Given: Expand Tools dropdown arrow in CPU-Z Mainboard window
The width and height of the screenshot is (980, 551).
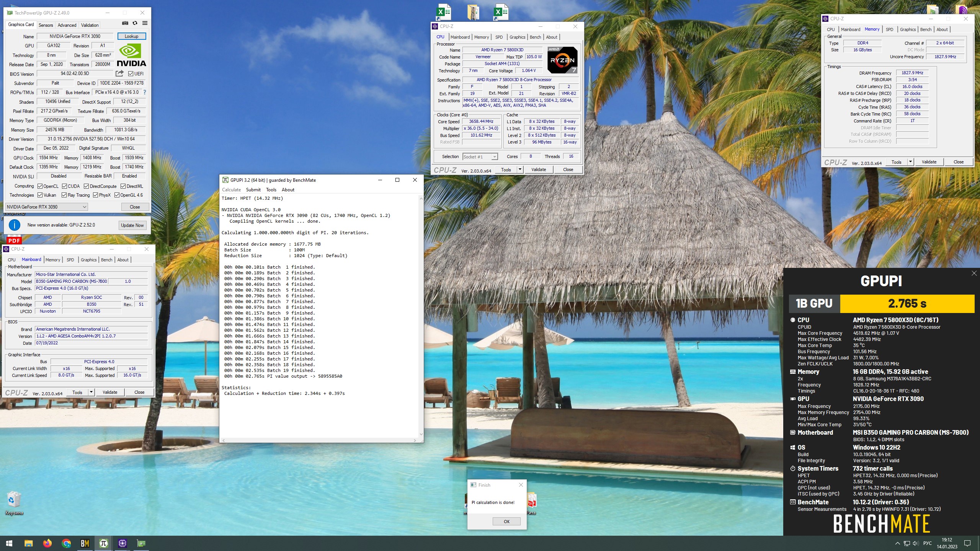Looking at the screenshot, I should coord(91,392).
